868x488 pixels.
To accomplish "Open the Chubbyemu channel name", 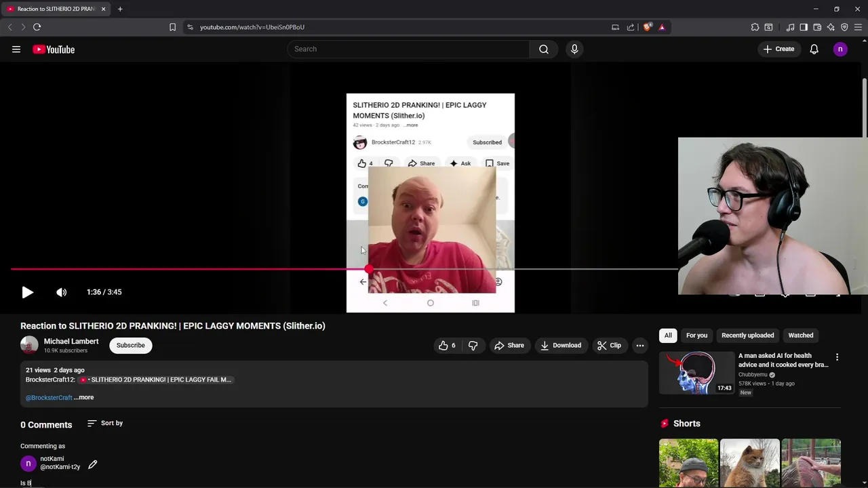I will (753, 375).
